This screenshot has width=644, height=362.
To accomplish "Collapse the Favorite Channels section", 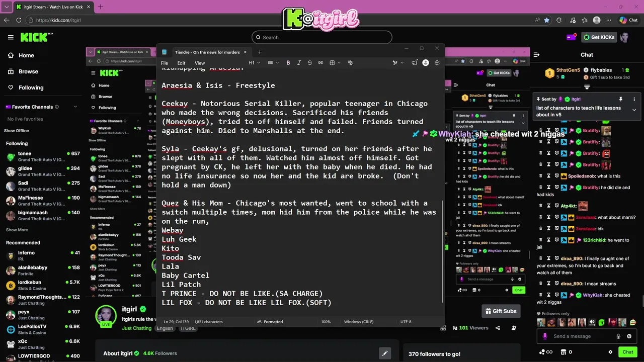I will (75, 107).
